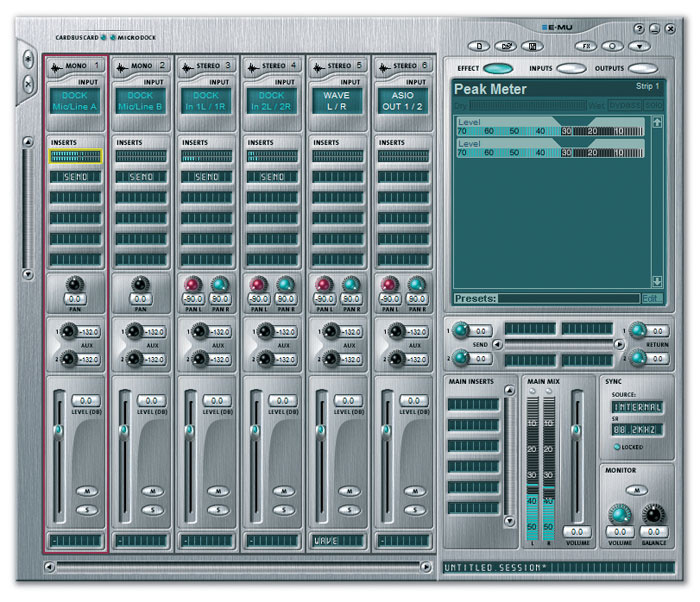This screenshot has height=602, width=700.
Task: Switch to the Inputs view
Action: tap(571, 69)
